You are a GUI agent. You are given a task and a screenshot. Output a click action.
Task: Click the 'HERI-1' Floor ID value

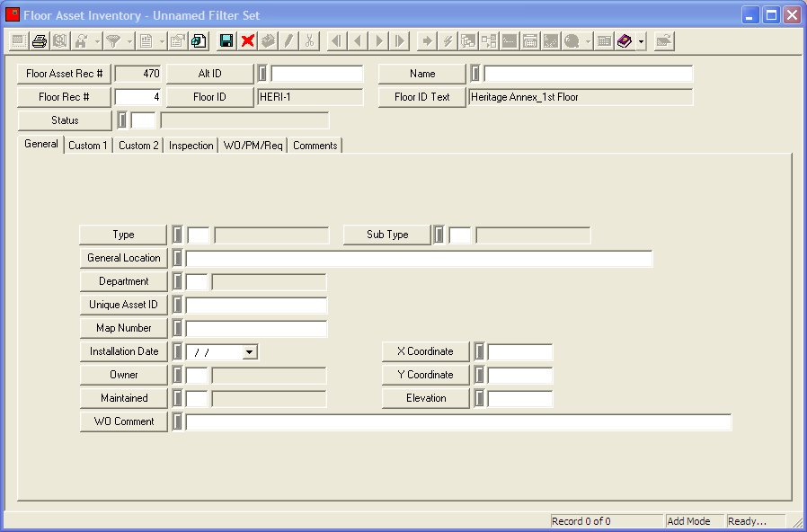[x=275, y=97]
